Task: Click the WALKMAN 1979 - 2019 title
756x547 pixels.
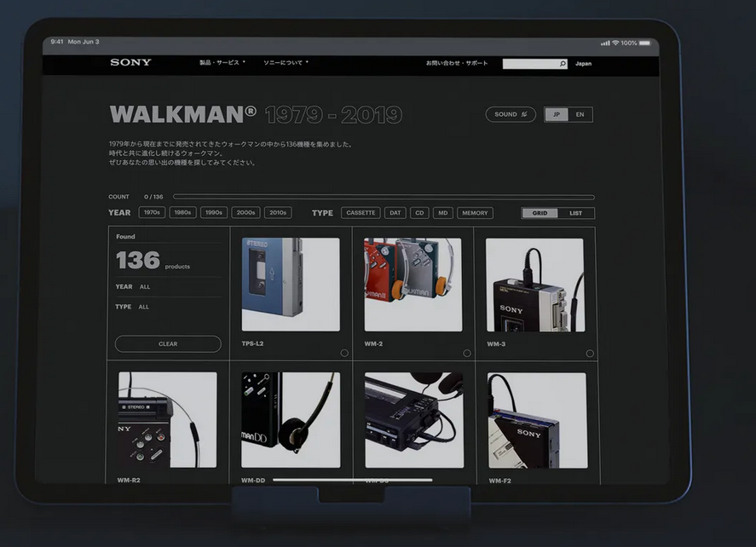Action: pos(256,115)
